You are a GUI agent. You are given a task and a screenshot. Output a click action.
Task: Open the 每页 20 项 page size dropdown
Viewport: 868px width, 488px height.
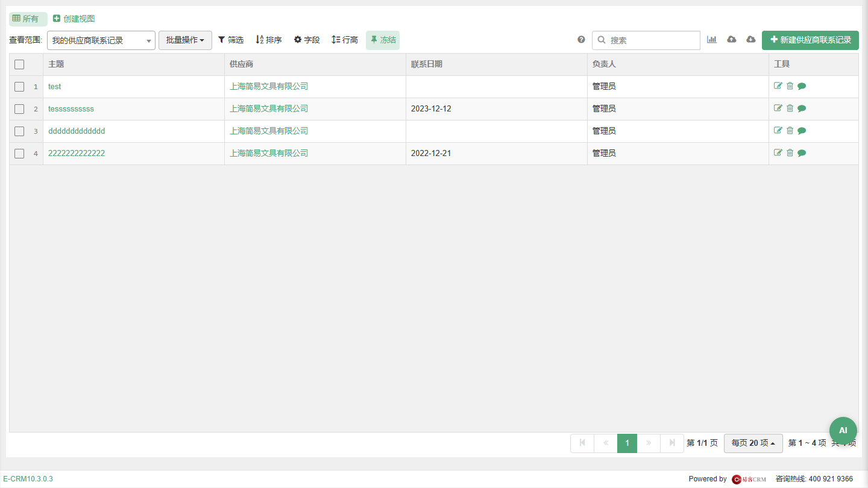(753, 443)
